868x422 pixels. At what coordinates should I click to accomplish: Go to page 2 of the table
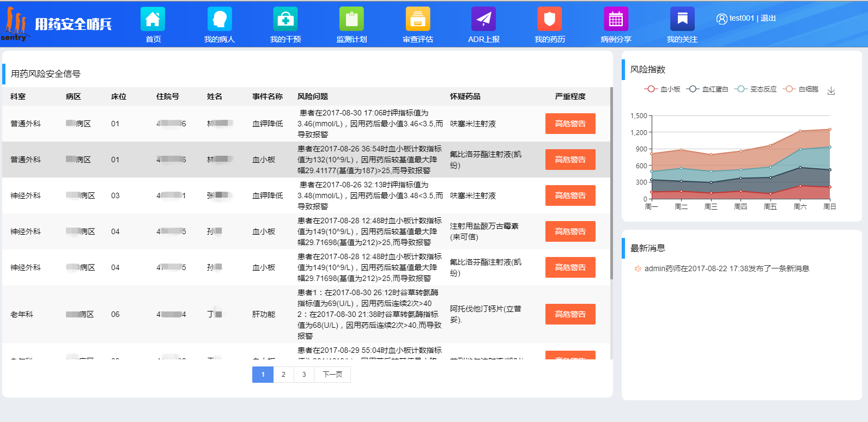(283, 375)
